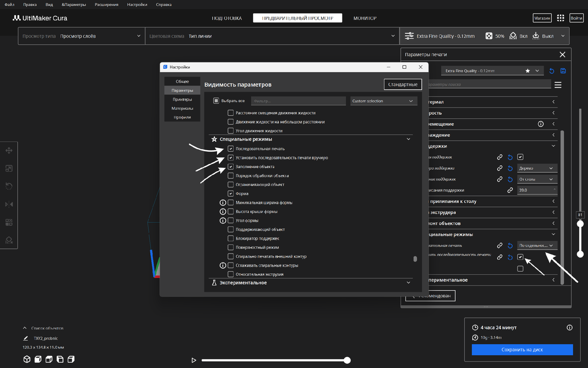Open hamburger menu in print settings panel
The width and height of the screenshot is (588, 368).
558,85
